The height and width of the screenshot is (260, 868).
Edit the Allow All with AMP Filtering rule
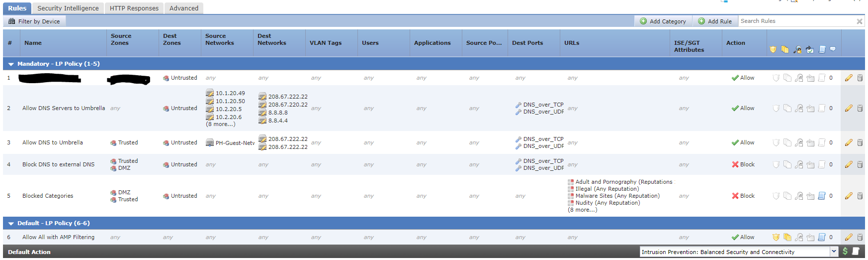tap(849, 237)
